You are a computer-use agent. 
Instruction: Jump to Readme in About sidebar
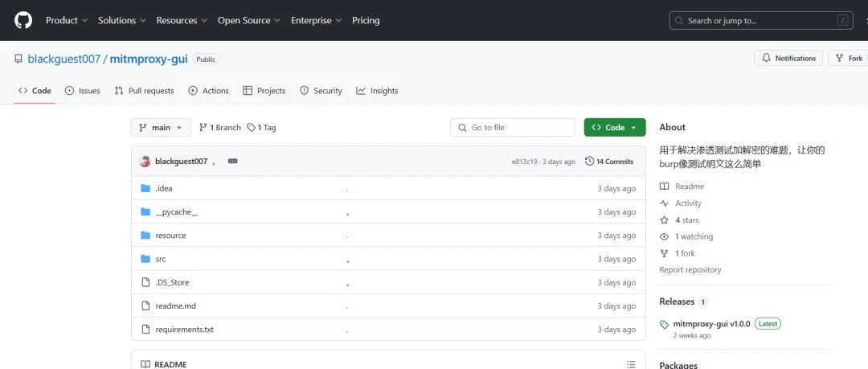point(682,187)
